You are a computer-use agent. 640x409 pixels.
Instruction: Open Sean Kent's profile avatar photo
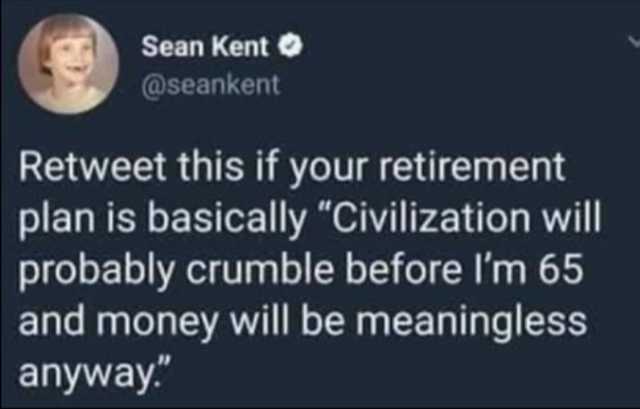point(69,64)
